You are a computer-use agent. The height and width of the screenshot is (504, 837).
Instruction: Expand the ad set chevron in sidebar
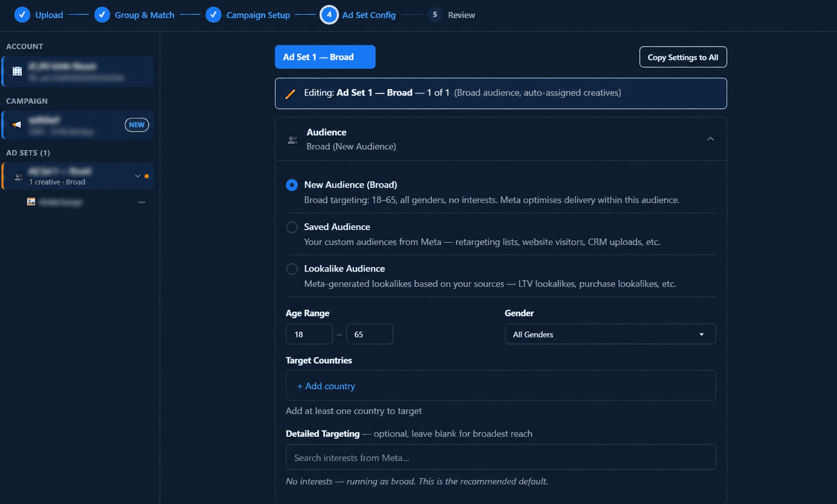[138, 176]
